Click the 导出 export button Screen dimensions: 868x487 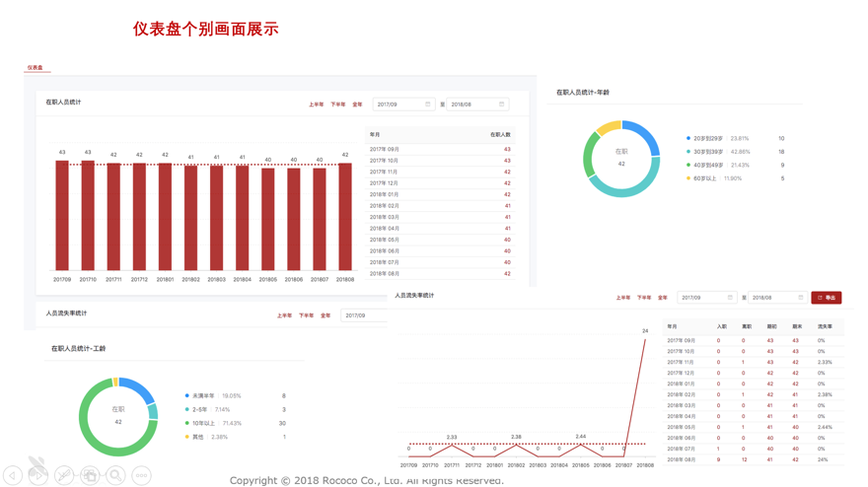[x=827, y=298]
